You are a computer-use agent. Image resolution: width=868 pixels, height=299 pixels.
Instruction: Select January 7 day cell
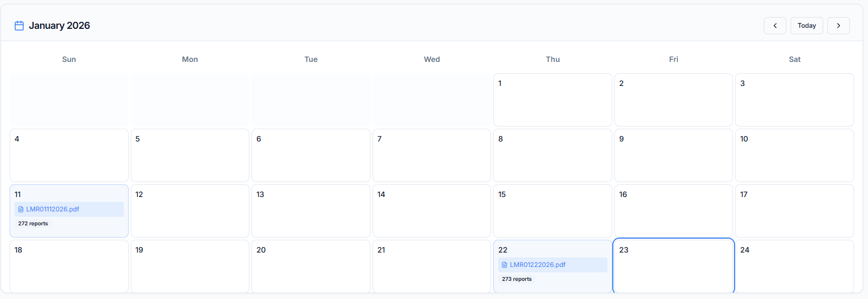(431, 155)
